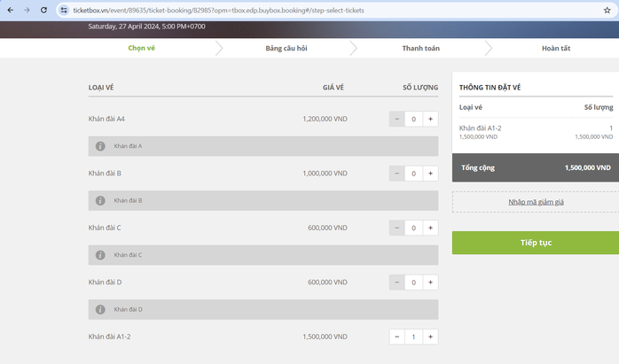Click the GIÁ VÉ column header
Image resolution: width=619 pixels, height=364 pixels.
tap(333, 88)
